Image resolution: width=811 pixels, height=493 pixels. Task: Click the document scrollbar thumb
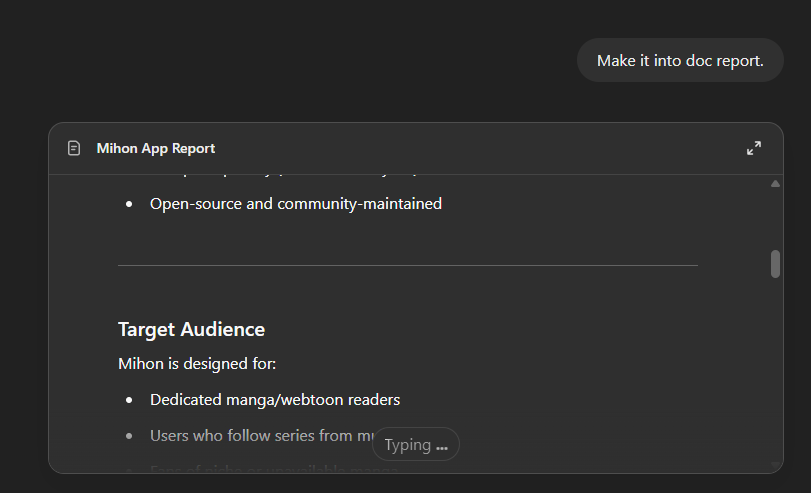coord(775,264)
